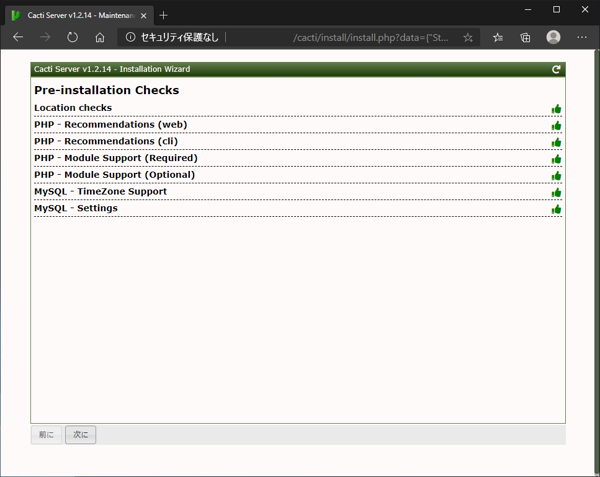Go back with browser back arrow
The height and width of the screenshot is (477, 600).
click(x=18, y=37)
